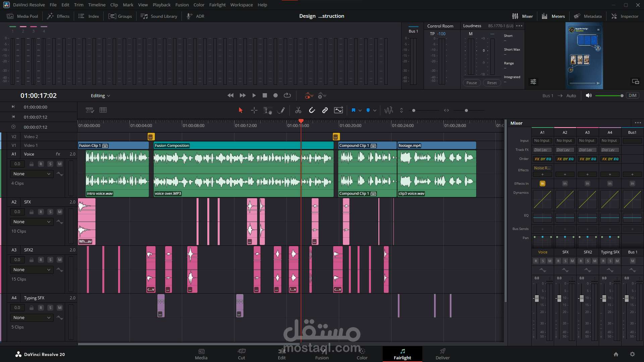Expand the flag color dropdown arrow

360,110
